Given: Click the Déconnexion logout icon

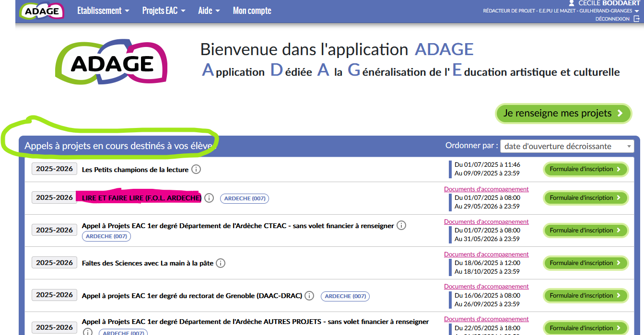Looking at the screenshot, I should pyautogui.click(x=637, y=19).
